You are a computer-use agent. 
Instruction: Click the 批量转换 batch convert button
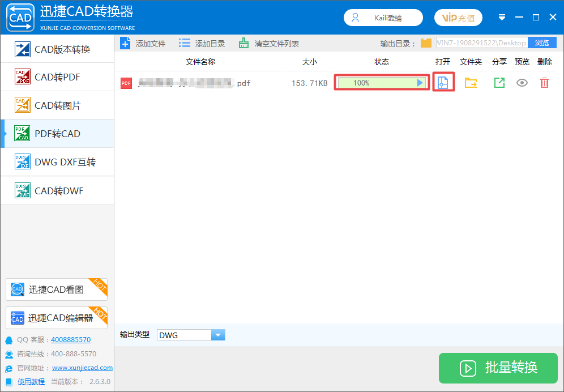[x=498, y=368]
